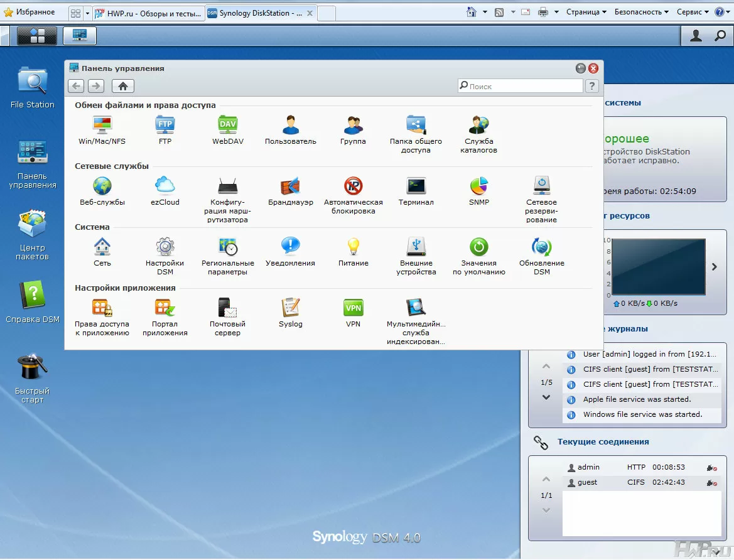Viewport: 734px width, 560px height.
Task: Open Автоматическая блокировка auto block settings
Action: [353, 195]
